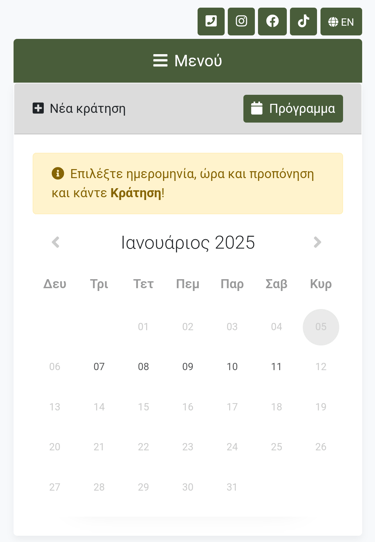The image size is (375, 542).
Task: Select January 07 on the calendar
Action: pyautogui.click(x=99, y=366)
